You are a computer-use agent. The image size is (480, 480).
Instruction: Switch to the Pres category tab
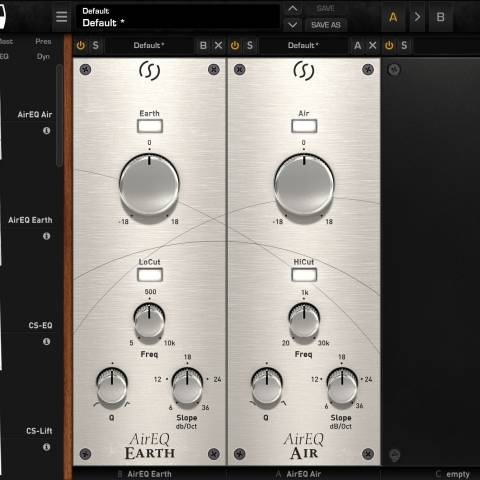click(43, 41)
